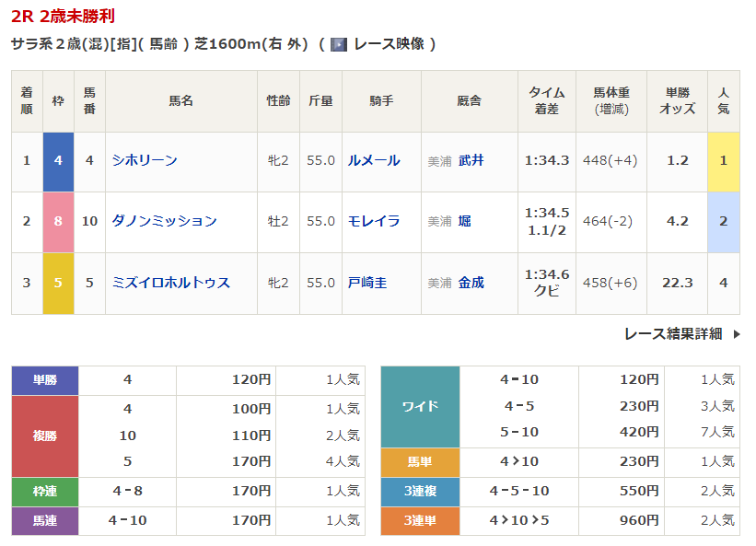The height and width of the screenshot is (546, 756).
Task: Open jockey 戸崎圭 page
Action: pyautogui.click(x=367, y=283)
